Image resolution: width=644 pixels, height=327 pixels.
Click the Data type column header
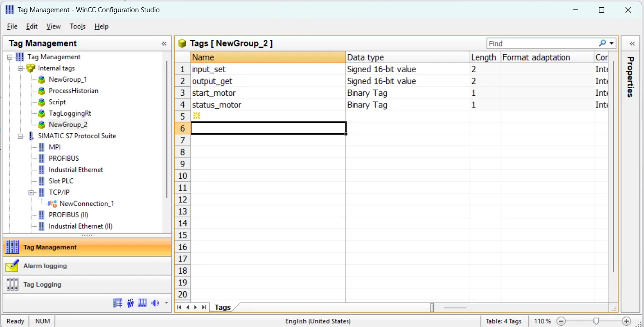tap(408, 57)
